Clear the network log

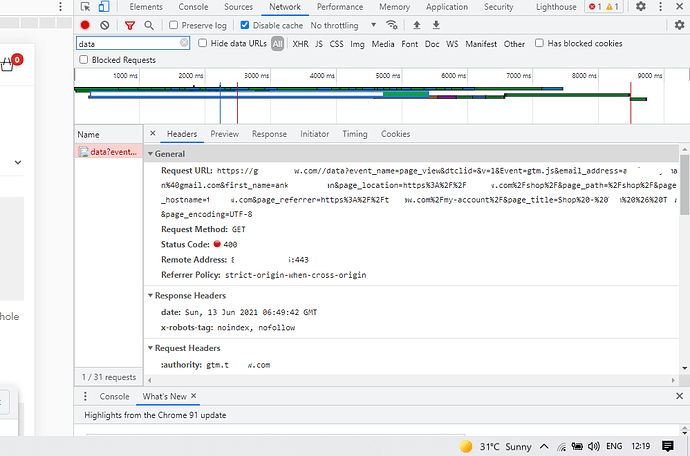(104, 25)
